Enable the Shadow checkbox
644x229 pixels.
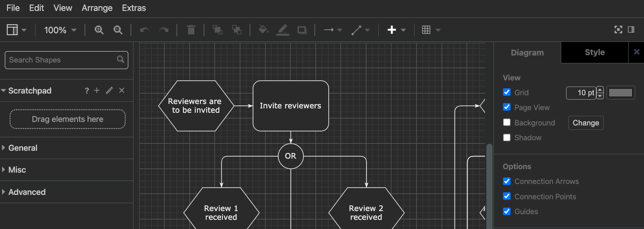coord(507,137)
